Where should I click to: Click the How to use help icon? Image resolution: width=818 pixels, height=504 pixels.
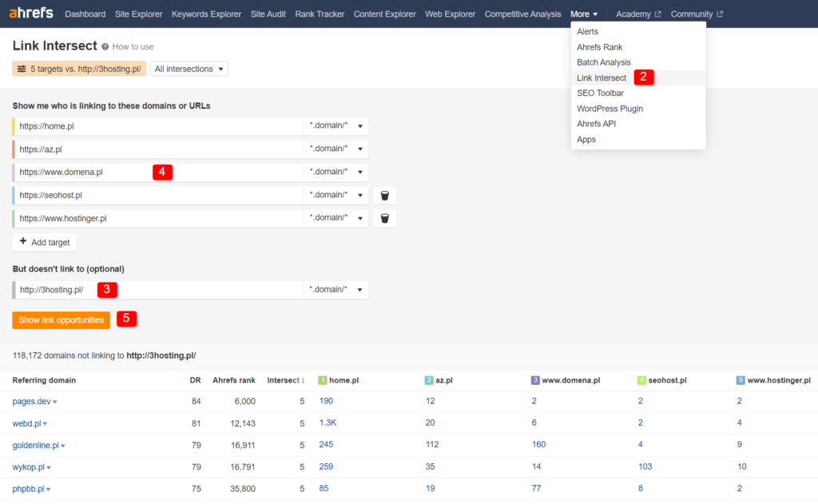[x=105, y=47]
